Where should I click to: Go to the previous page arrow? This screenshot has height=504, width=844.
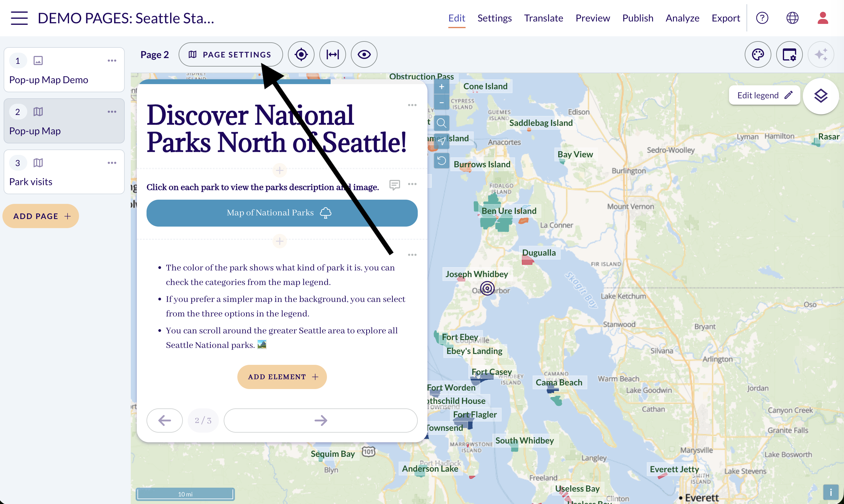coord(165,421)
